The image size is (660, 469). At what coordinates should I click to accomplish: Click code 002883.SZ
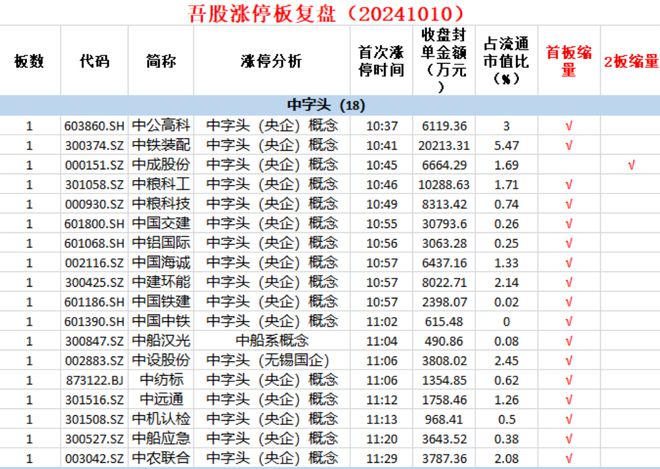click(x=94, y=361)
